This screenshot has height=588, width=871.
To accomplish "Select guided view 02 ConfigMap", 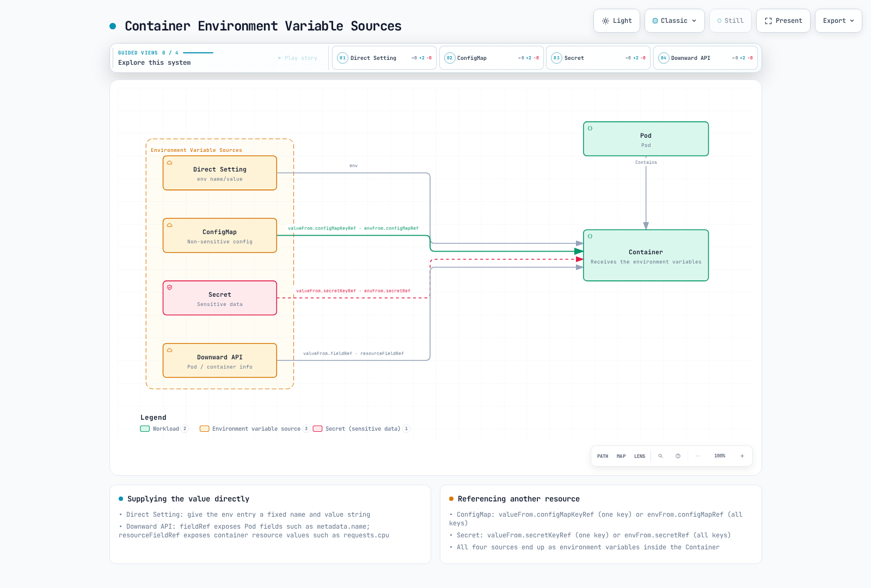I will coord(492,58).
